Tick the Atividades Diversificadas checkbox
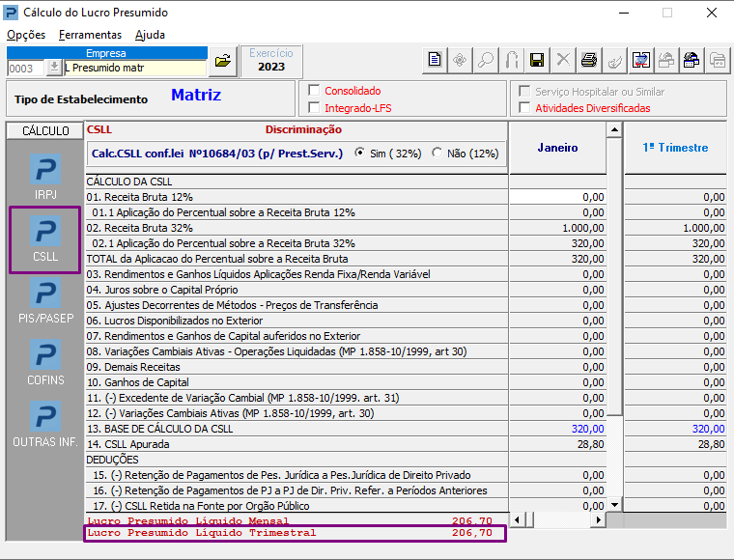 pos(524,108)
